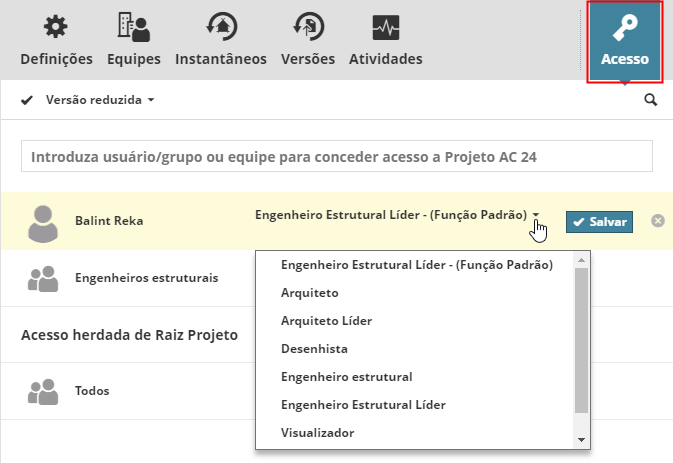Choose Arquiteto from the role list
This screenshot has width=673, height=463.
coord(310,293)
